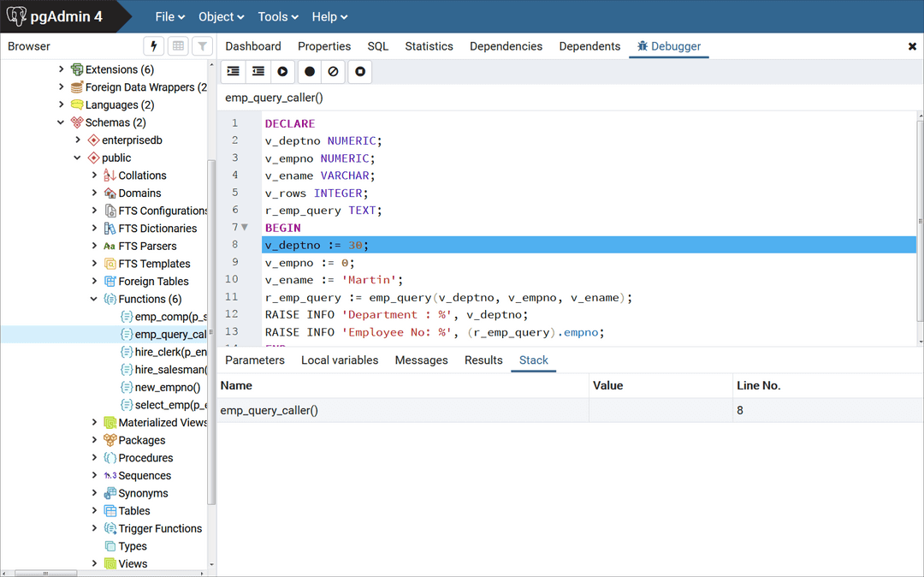Screen dimensions: 924x577
Task: Select the emp_query_caller() row in the Stack panel
Action: [x=268, y=410]
